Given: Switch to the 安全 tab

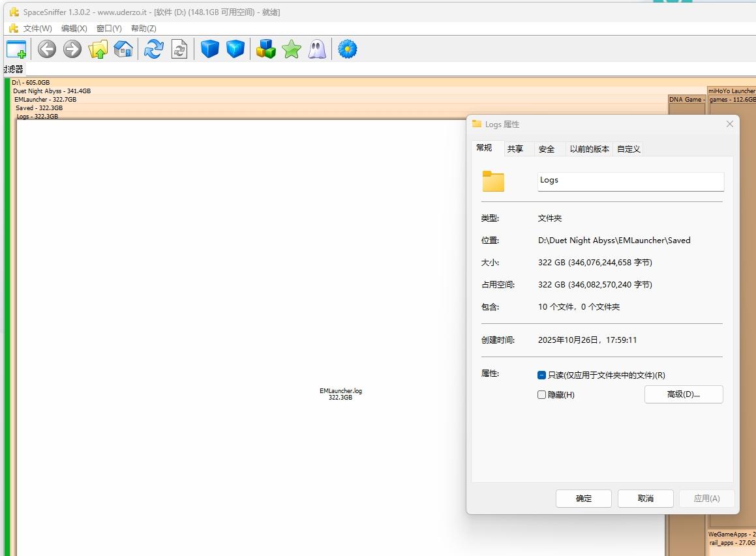Looking at the screenshot, I should (x=547, y=149).
